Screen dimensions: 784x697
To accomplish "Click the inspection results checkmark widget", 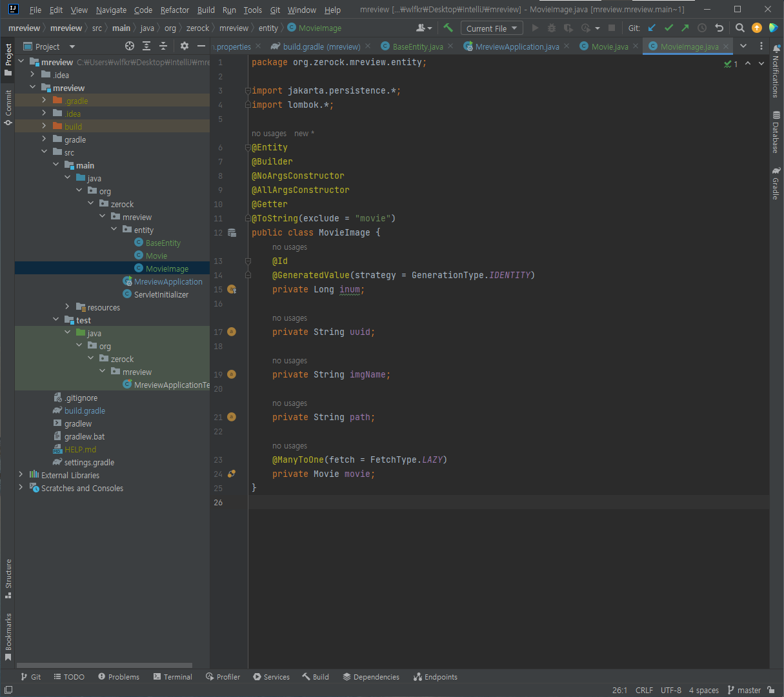I will tap(731, 64).
